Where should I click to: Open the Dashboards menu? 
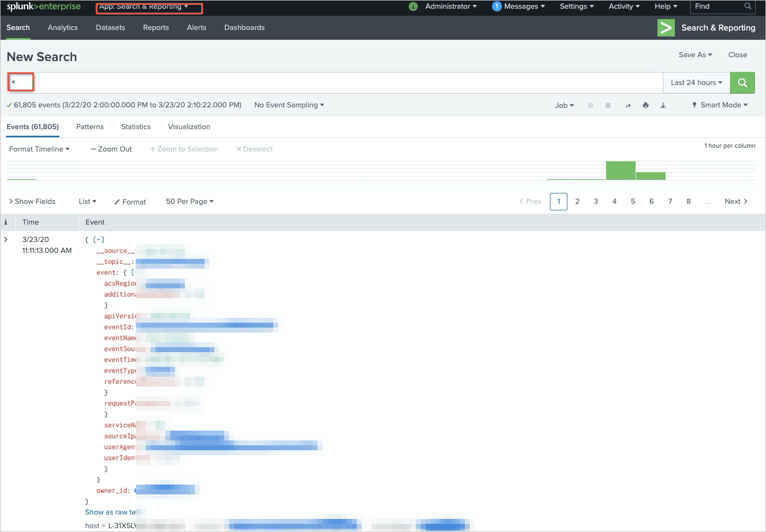click(244, 27)
